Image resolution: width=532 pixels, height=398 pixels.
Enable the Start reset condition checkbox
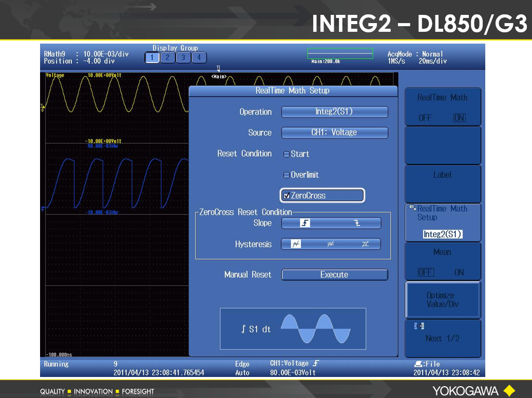pos(287,154)
